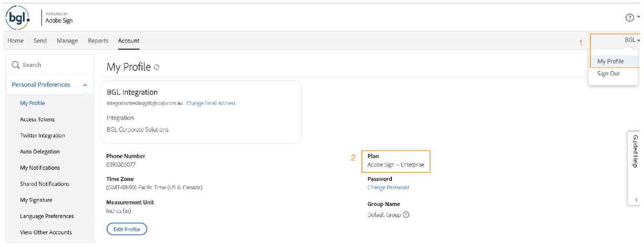This screenshot has height=247, width=644.
Task: Click the refresh icon beside My Profile
Action: pyautogui.click(x=157, y=67)
